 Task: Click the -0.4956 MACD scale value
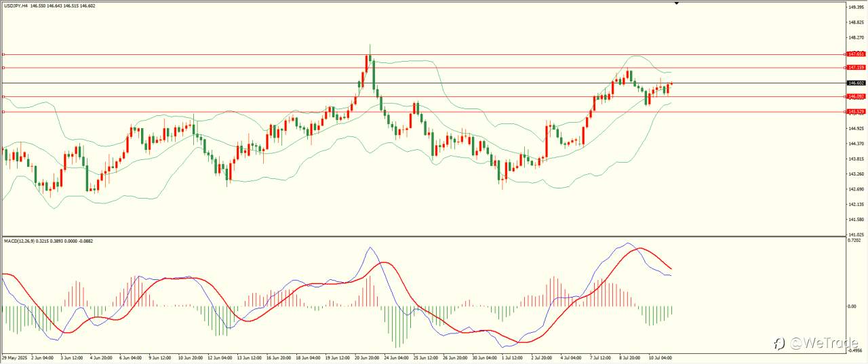[855, 351]
